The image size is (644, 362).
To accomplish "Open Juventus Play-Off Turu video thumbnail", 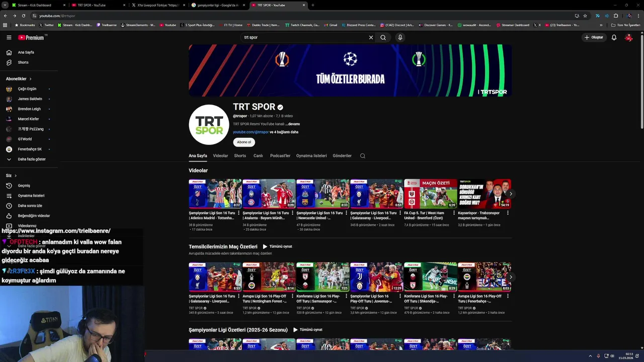I will pos(376,277).
